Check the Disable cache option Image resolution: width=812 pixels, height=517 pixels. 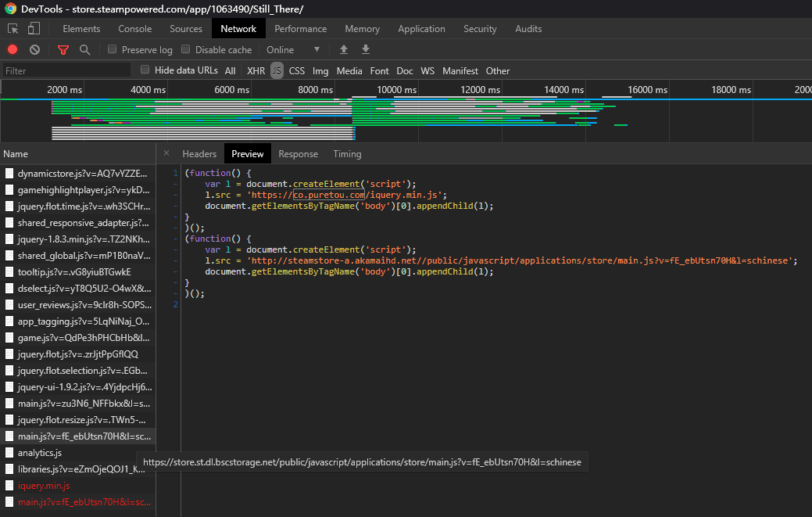[186, 49]
